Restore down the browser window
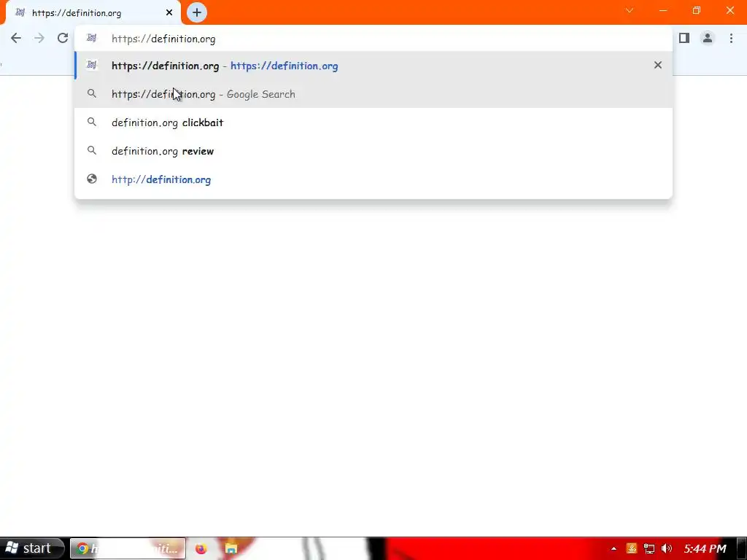The height and width of the screenshot is (560, 747). click(697, 10)
